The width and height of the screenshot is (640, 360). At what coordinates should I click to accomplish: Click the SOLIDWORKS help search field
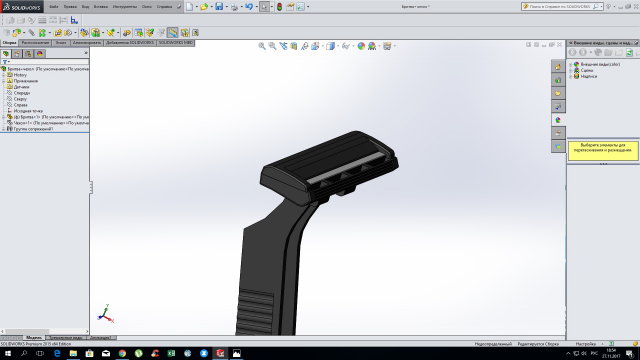[x=561, y=7]
